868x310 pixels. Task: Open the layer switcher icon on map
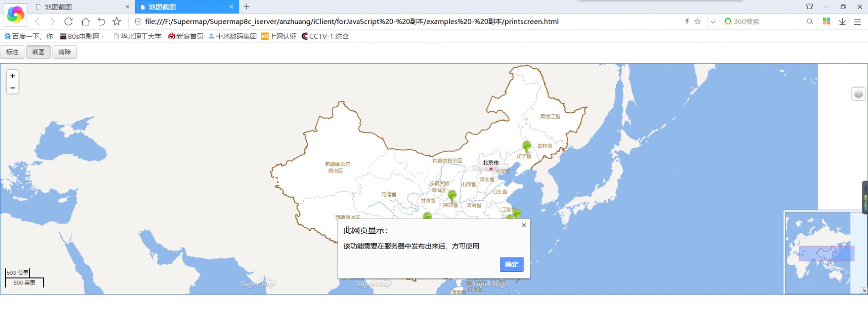coord(858,94)
